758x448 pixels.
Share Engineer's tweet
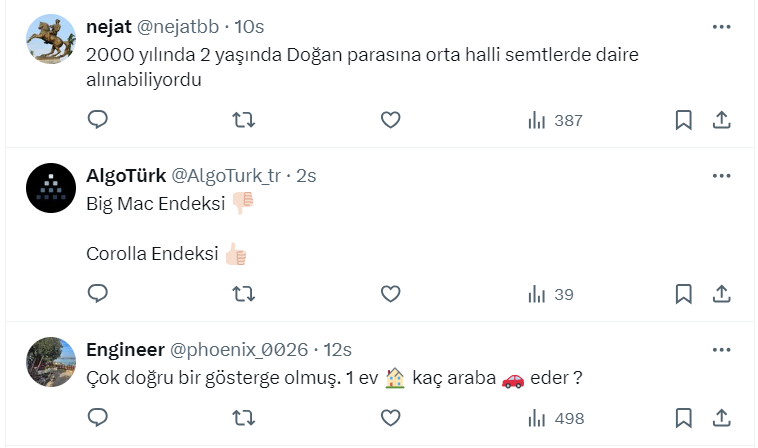(721, 417)
